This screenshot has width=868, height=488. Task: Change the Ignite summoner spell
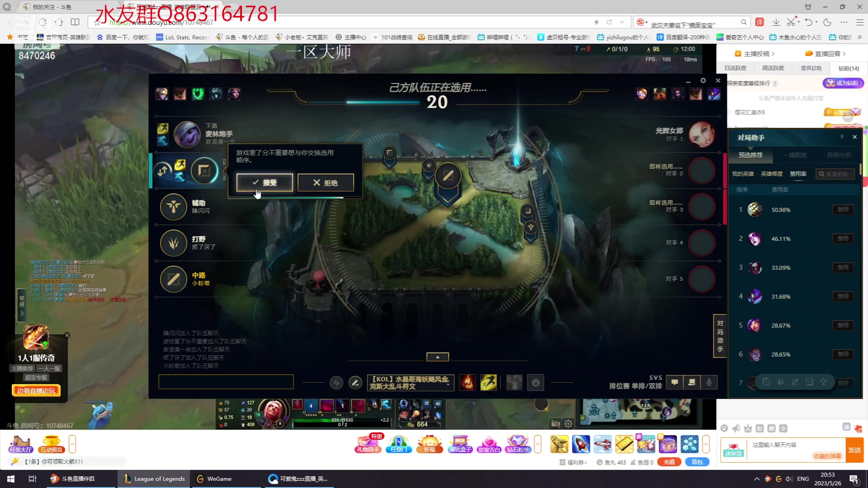click(467, 383)
